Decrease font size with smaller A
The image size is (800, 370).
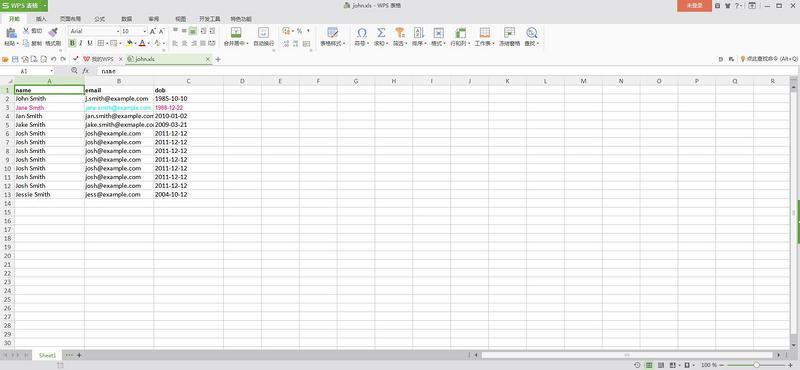pyautogui.click(x=162, y=31)
